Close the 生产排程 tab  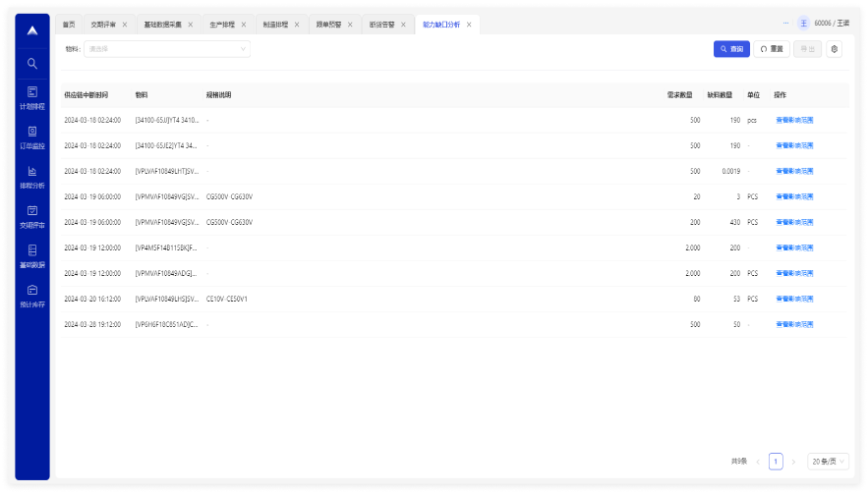coord(244,25)
